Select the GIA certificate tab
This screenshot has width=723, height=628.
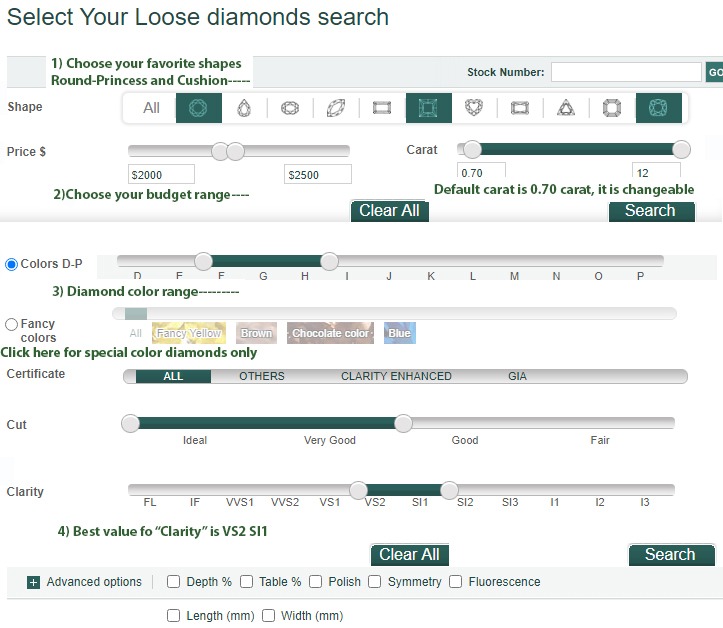pos(517,376)
